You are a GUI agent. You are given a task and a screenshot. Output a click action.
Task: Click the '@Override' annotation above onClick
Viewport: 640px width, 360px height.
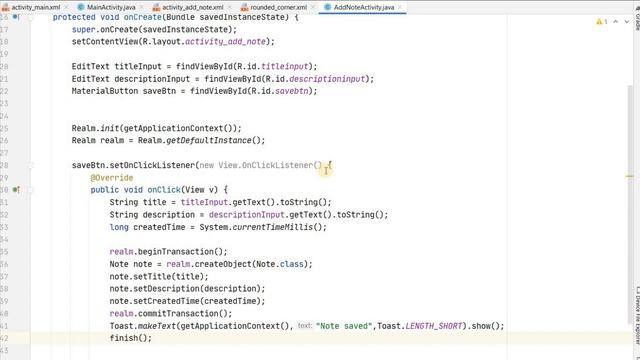point(112,178)
